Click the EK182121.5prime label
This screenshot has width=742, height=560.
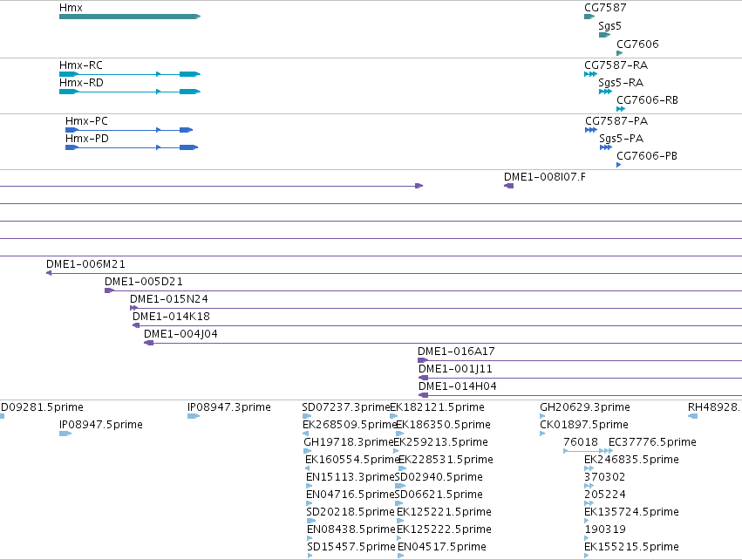point(437,406)
